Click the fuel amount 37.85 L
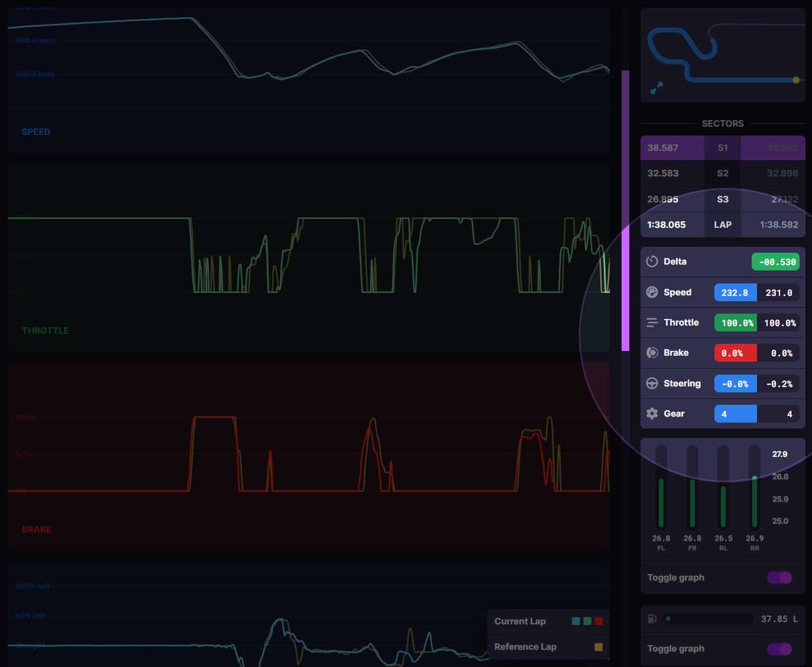Image resolution: width=812 pixels, height=667 pixels. pyautogui.click(x=779, y=619)
